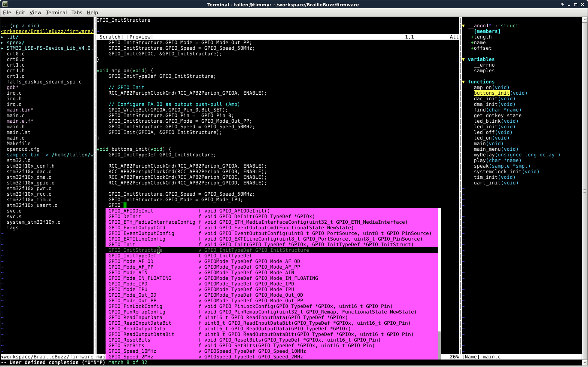Jump to dma_init function in taglist
This screenshot has width=588, height=367.
(x=495, y=104)
